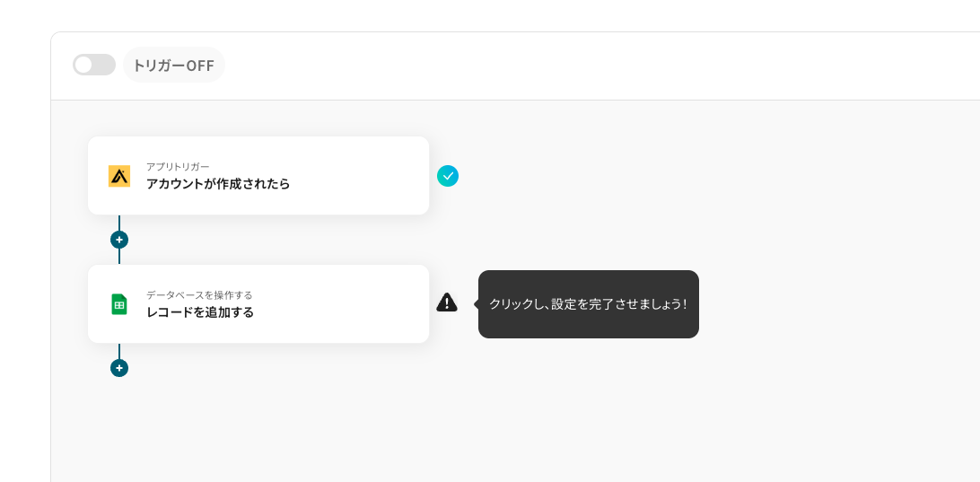Click the トリガーOFF status label
The height and width of the screenshot is (482, 980).
click(x=173, y=66)
